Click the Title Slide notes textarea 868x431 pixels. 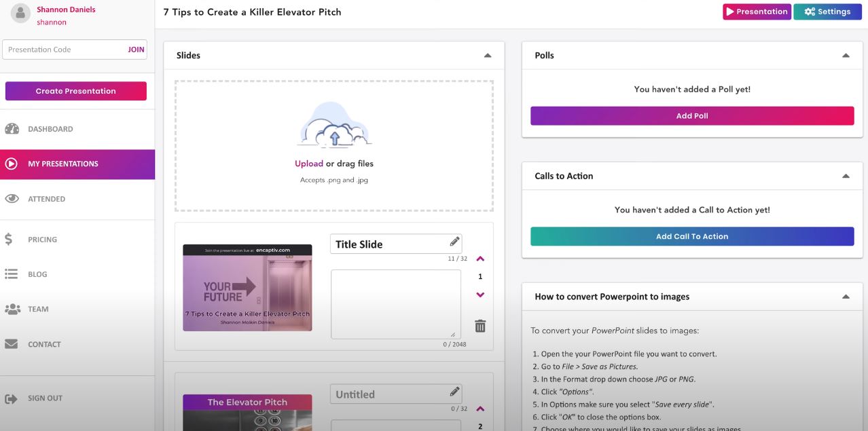pyautogui.click(x=396, y=304)
